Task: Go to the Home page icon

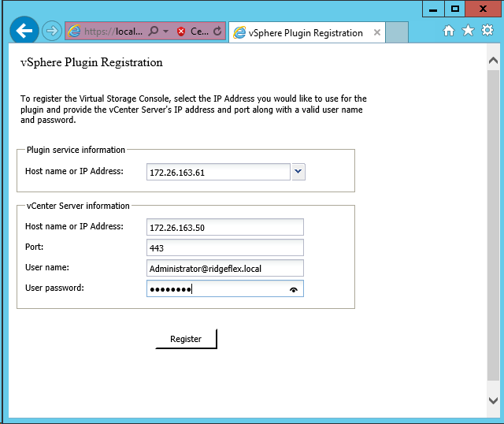Action: (449, 31)
